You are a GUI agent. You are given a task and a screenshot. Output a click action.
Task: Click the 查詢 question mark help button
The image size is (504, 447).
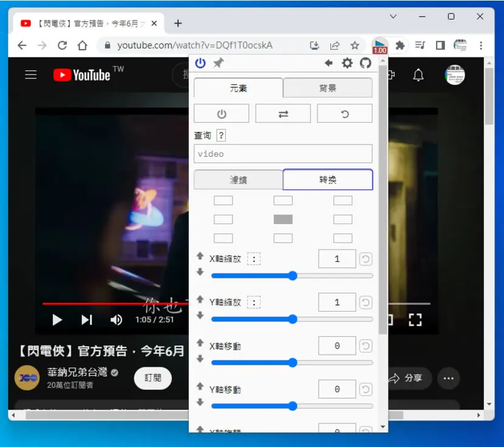(x=221, y=135)
